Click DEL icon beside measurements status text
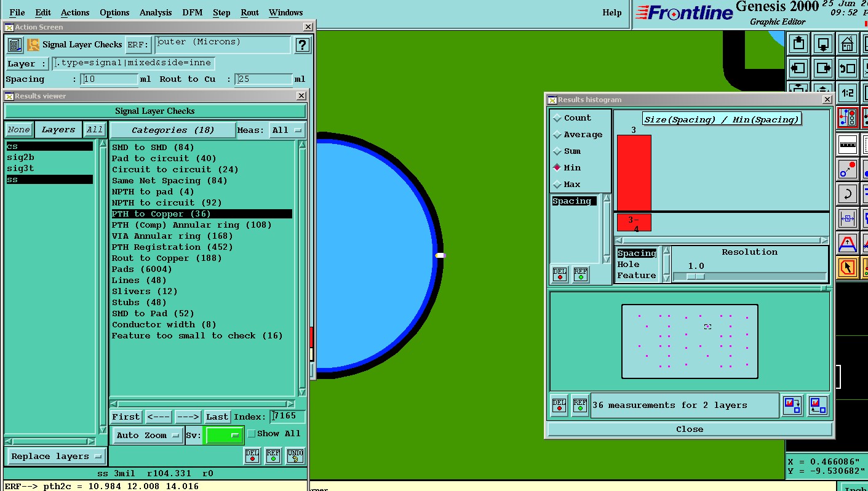 point(559,405)
